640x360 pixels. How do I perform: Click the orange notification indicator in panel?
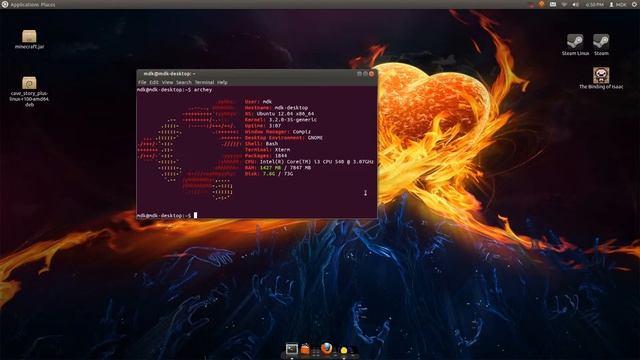542,4
